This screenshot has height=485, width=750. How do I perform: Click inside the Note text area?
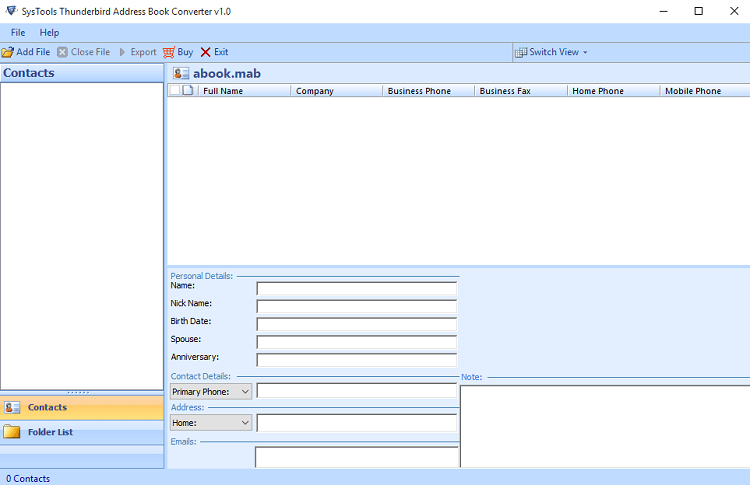click(605, 427)
